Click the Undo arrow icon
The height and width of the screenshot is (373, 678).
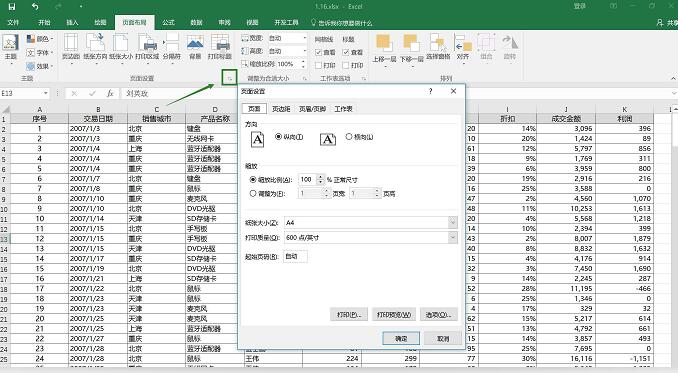pyautogui.click(x=35, y=6)
